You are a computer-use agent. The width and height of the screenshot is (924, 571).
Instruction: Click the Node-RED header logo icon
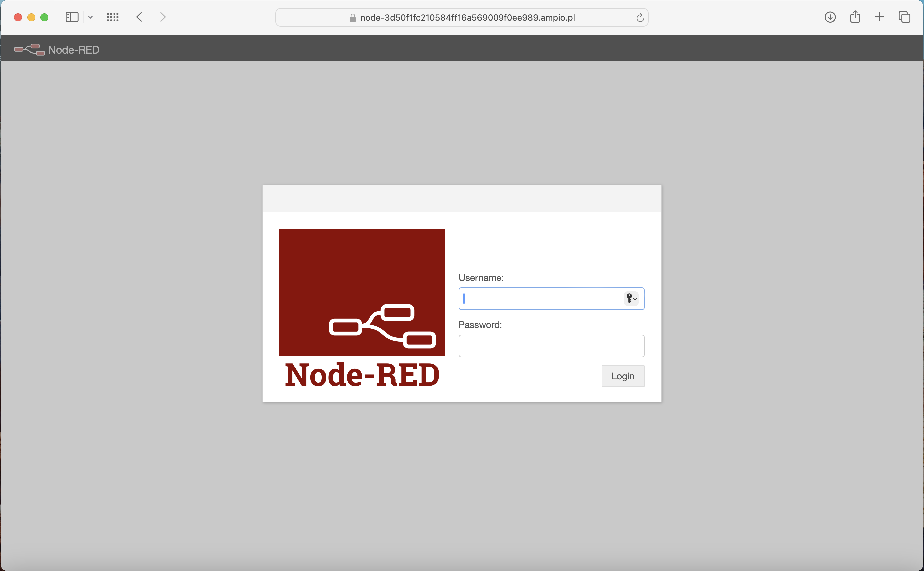30,50
